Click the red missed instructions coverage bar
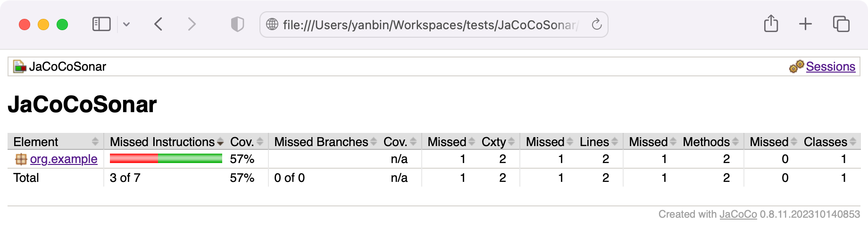 click(134, 159)
